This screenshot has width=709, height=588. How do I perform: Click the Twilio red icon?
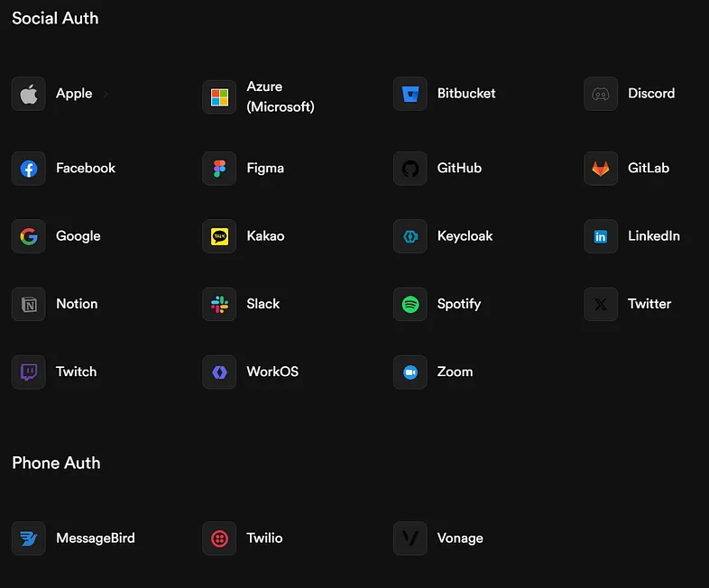coord(219,538)
